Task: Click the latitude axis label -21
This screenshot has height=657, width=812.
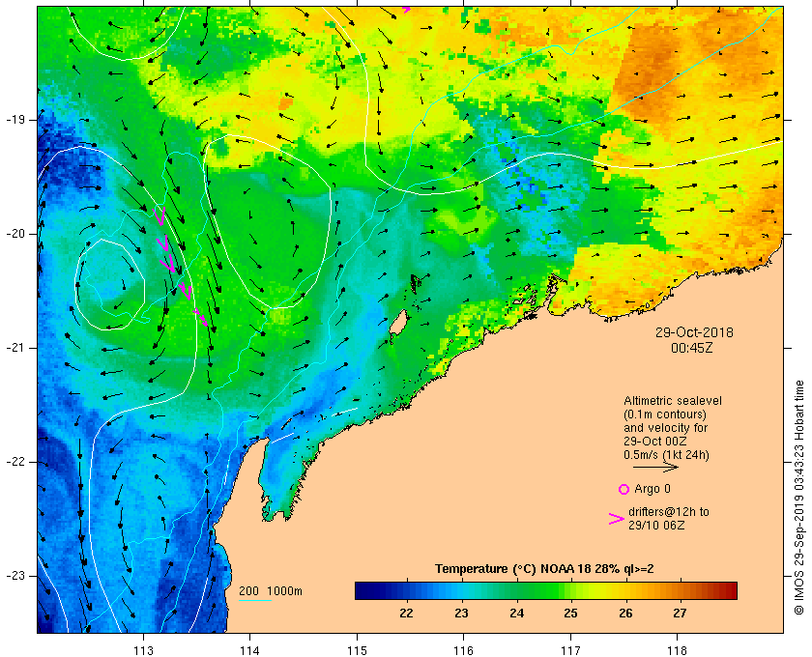Action: pos(14,348)
